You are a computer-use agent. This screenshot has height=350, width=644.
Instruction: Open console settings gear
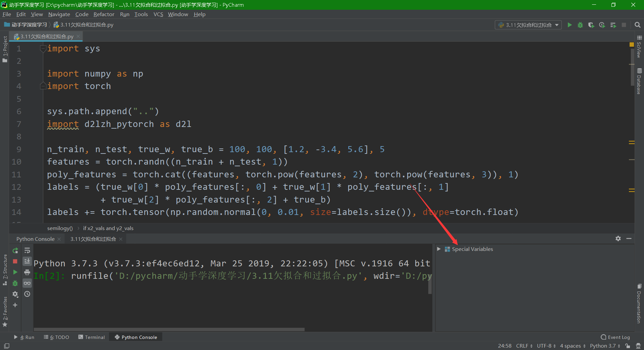pyautogui.click(x=15, y=295)
